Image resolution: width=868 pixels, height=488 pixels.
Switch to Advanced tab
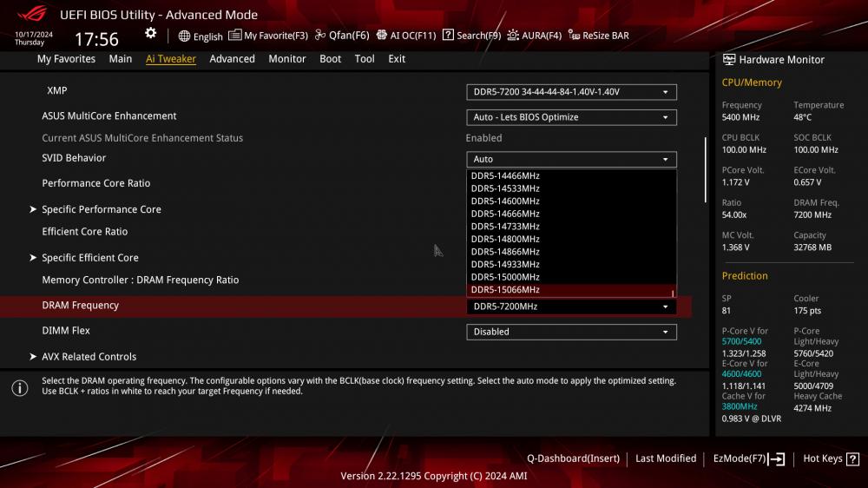232,59
